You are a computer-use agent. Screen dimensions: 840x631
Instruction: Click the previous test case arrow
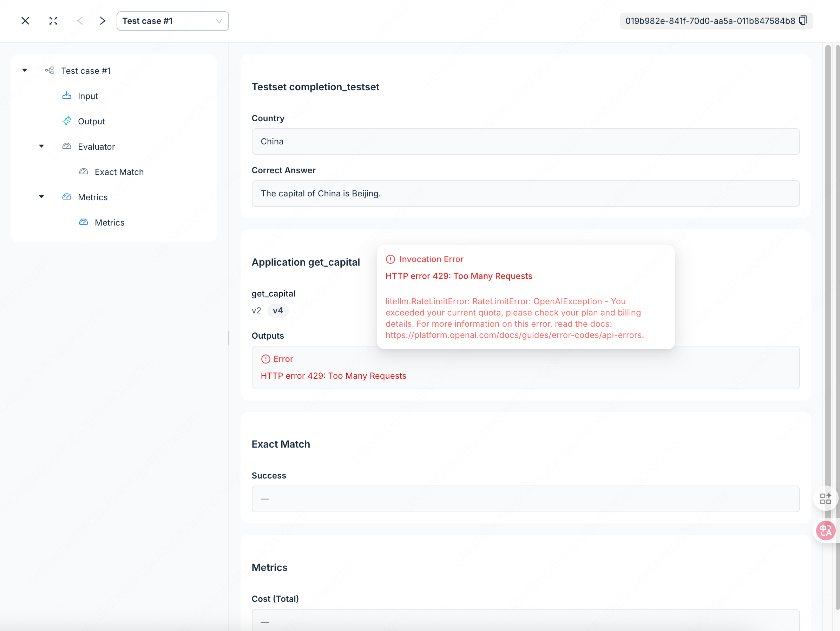click(80, 21)
